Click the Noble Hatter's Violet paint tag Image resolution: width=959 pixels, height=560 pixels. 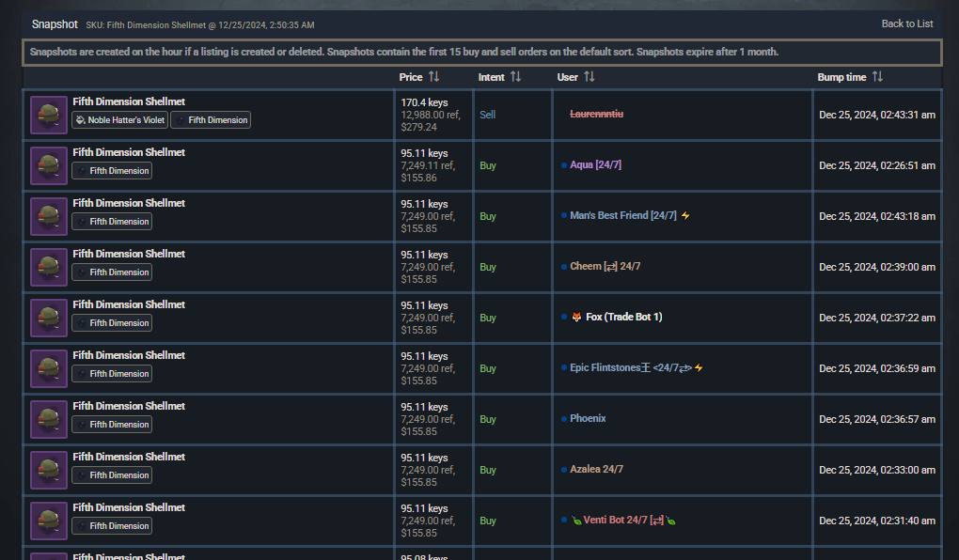coord(120,120)
